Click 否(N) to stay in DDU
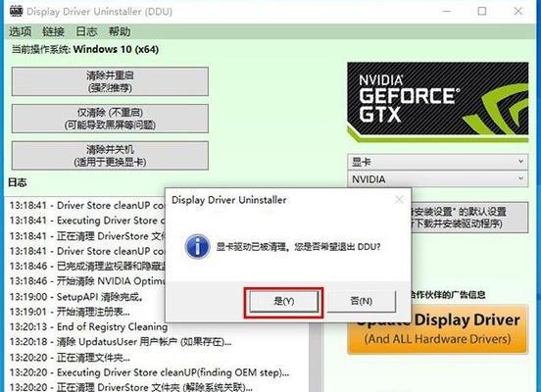 pos(362,301)
